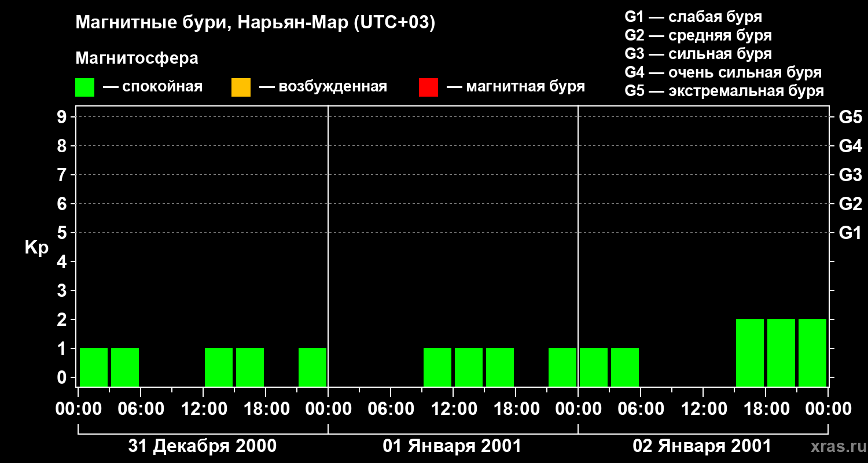Click the '06:00' time label under 02 January
Screen dimensions: 868x463
coord(641,409)
